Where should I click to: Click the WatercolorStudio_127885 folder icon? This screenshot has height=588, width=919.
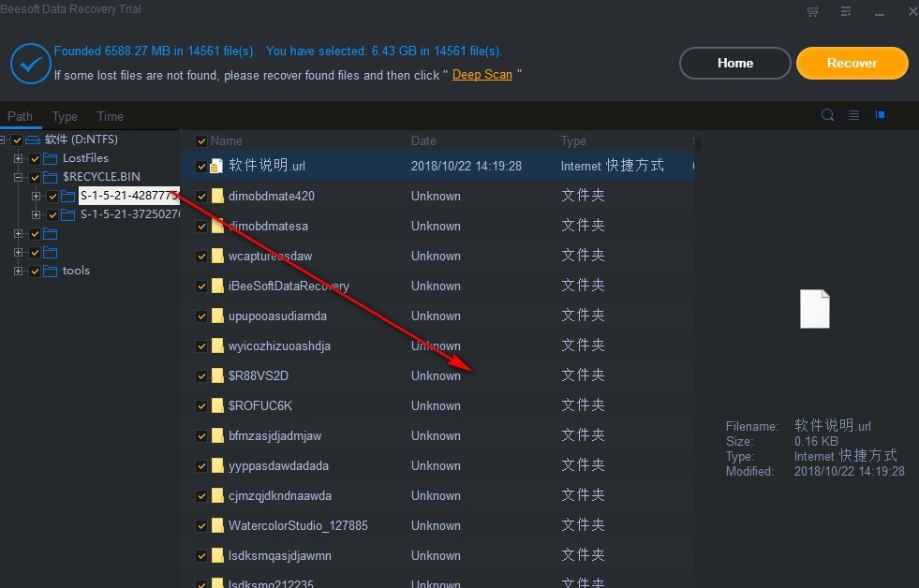tap(216, 525)
